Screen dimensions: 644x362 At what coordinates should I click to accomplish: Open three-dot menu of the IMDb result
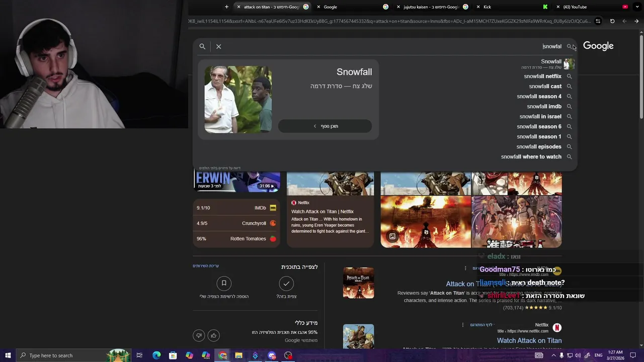[465, 268]
